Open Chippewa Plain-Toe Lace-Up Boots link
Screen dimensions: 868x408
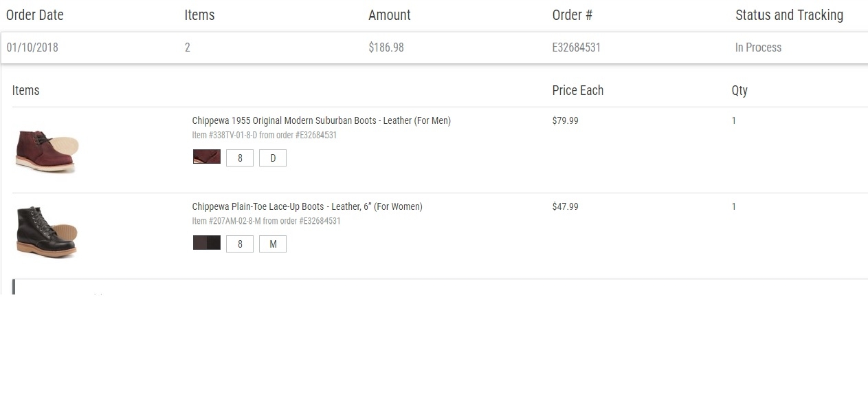(307, 206)
